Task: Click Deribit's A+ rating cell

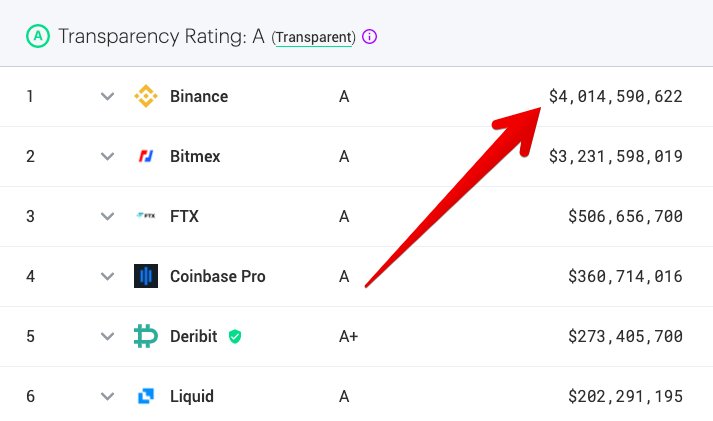Action: tap(349, 336)
